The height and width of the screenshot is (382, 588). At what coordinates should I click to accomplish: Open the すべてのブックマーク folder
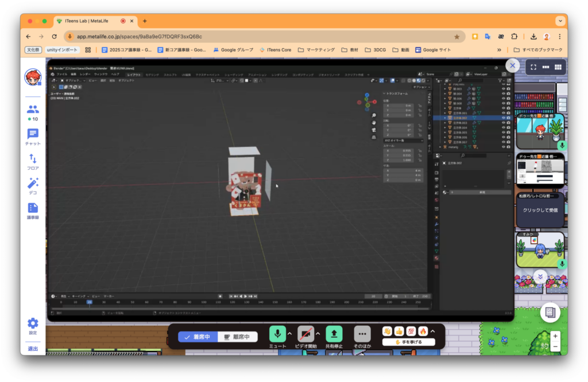pyautogui.click(x=537, y=50)
